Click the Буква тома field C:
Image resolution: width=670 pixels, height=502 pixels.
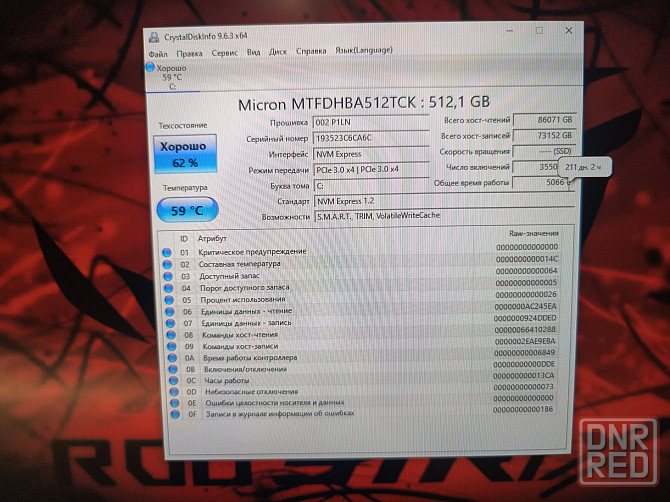tap(371, 185)
